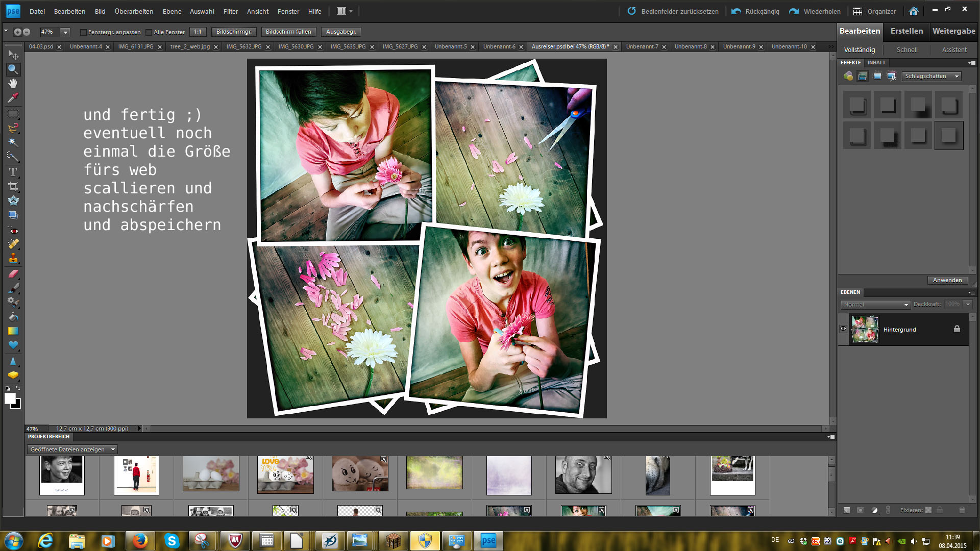
Task: Delete layer with trash icon
Action: click(962, 510)
